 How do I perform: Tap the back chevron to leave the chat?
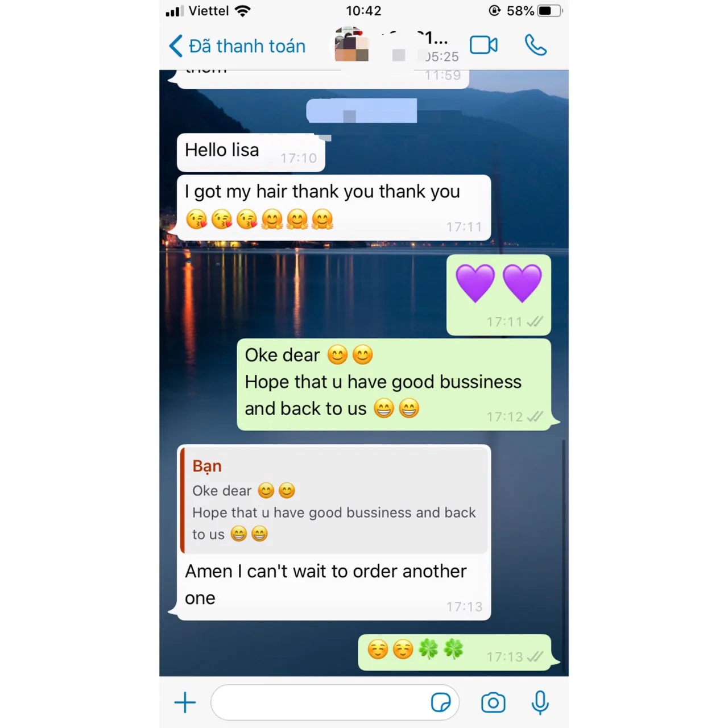(176, 46)
